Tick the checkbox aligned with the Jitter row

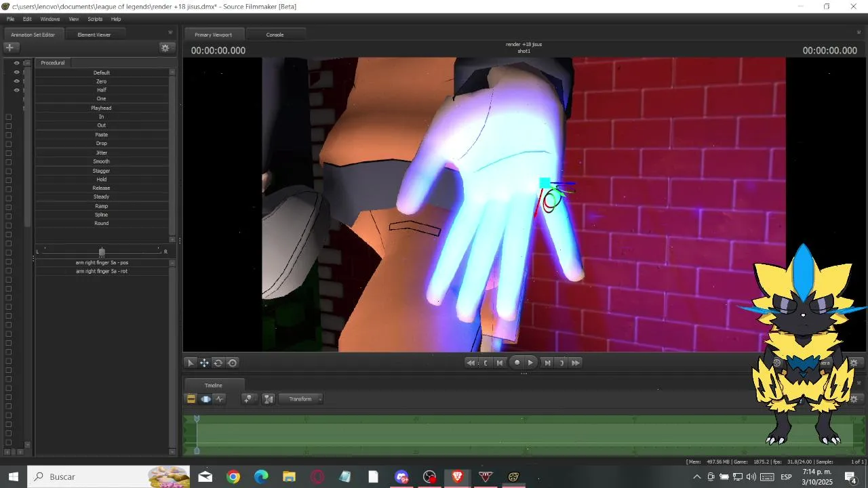coord(9,152)
